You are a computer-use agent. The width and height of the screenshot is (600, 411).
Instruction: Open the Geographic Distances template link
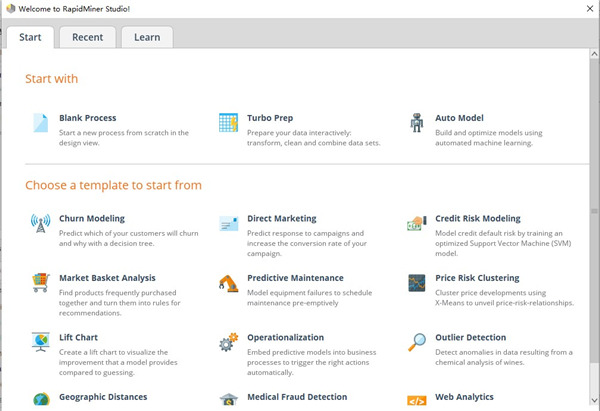103,397
